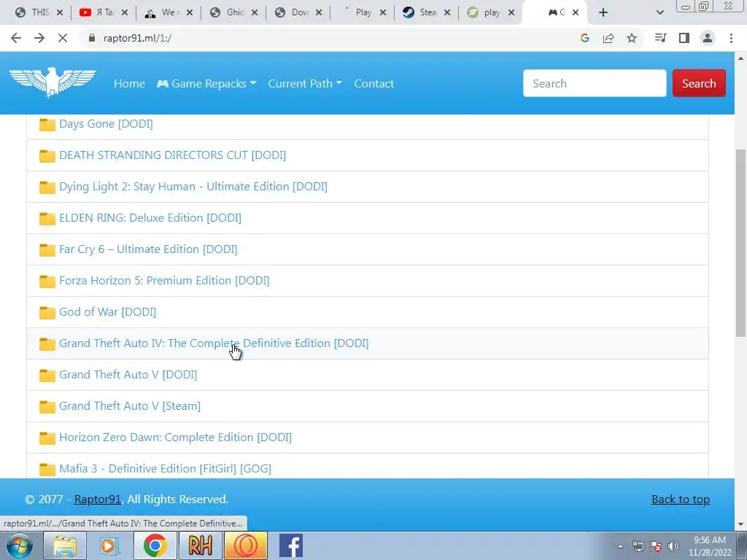Click into the site Search input field
This screenshot has width=747, height=560.
(x=595, y=83)
